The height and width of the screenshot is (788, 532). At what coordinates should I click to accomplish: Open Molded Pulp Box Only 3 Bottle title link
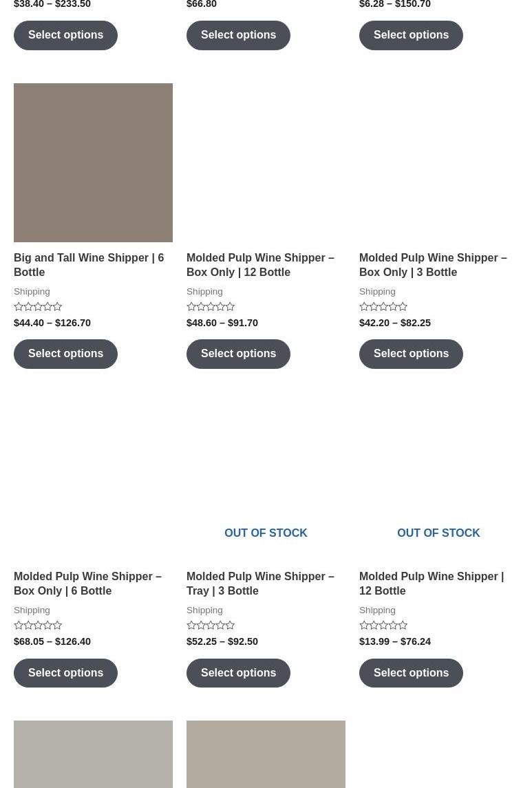pos(433,265)
